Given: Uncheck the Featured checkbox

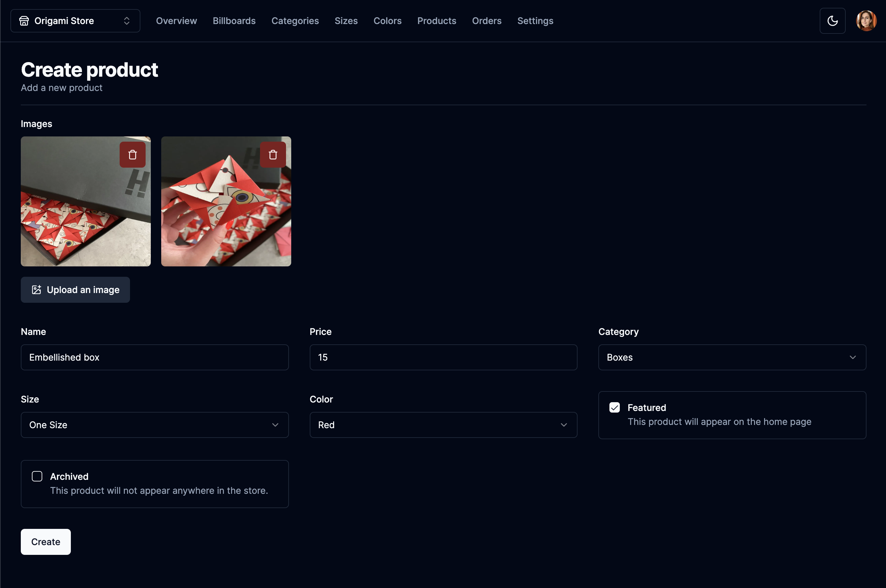Looking at the screenshot, I should click(x=614, y=407).
